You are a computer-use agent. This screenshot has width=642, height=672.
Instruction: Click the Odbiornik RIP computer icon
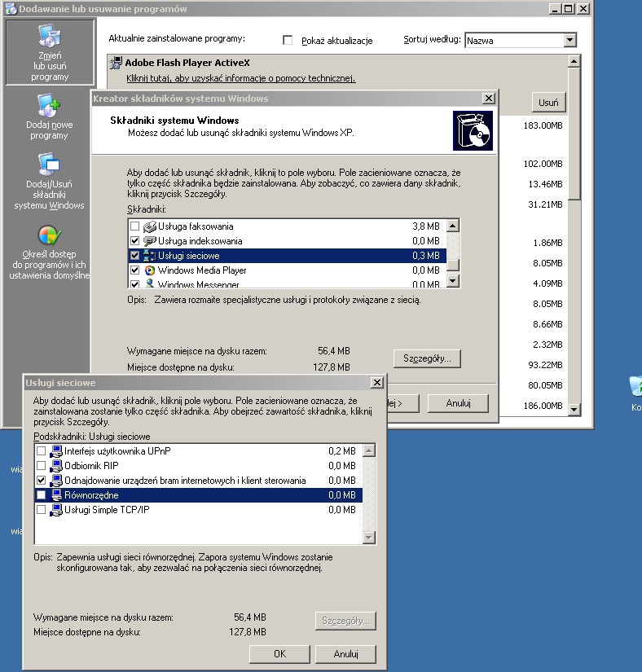[56, 465]
